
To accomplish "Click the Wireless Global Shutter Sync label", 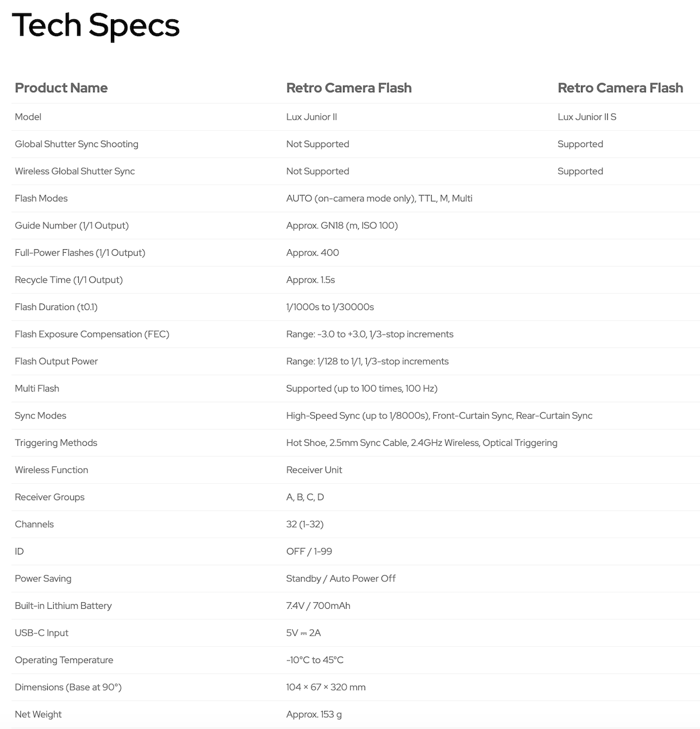I will point(75,171).
